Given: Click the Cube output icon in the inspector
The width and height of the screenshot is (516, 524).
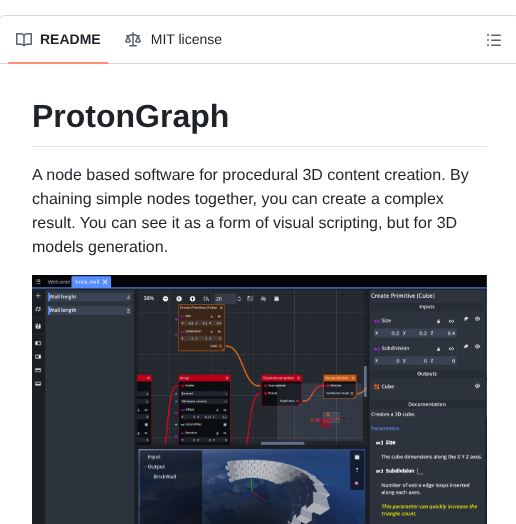Looking at the screenshot, I should pos(377,387).
